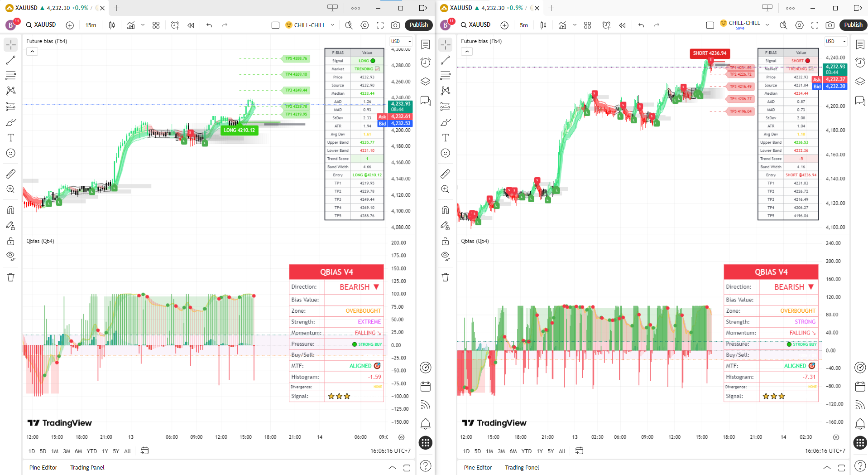Lock all drawings with the padlock toggle

point(10,242)
